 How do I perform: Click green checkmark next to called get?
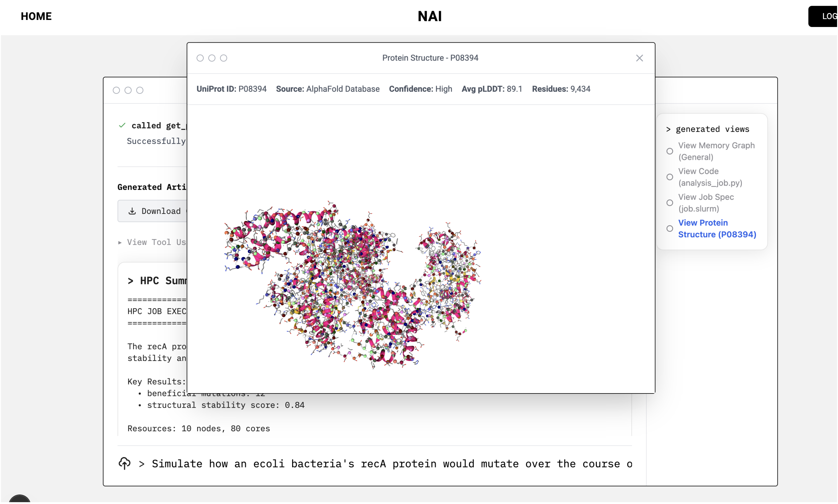click(122, 125)
